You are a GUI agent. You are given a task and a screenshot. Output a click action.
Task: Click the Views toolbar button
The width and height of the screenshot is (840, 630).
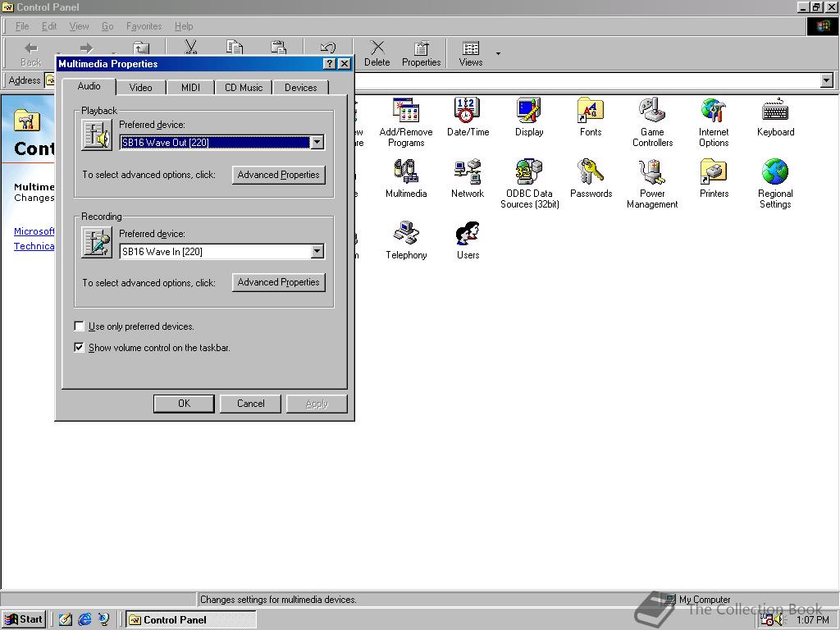(x=470, y=54)
